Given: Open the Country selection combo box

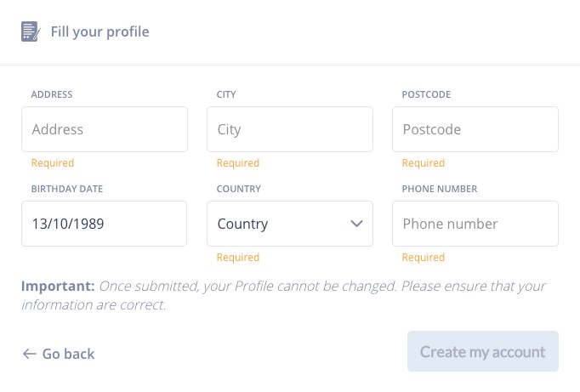Looking at the screenshot, I should (290, 224).
